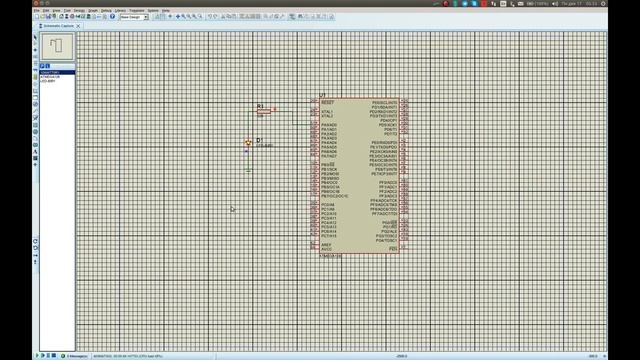Image resolution: width=640 pixels, height=360 pixels.
Task: Open the Edit menu
Action: click(46, 11)
